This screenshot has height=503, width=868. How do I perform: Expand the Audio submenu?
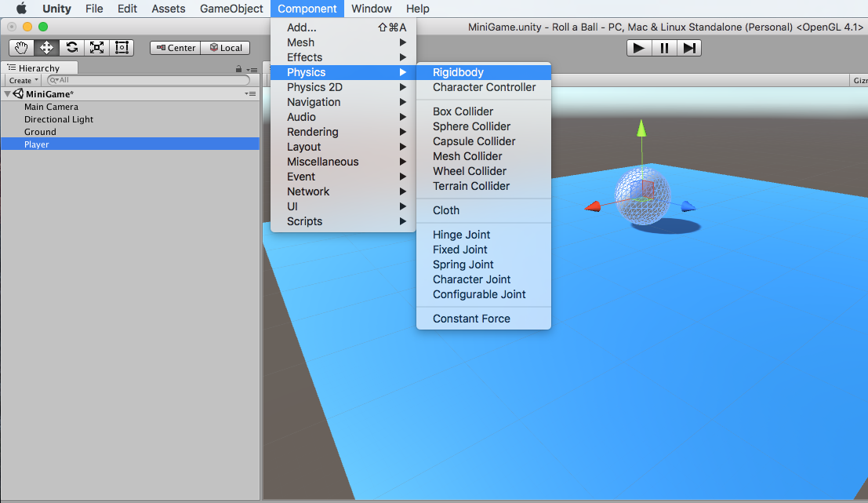coord(343,117)
